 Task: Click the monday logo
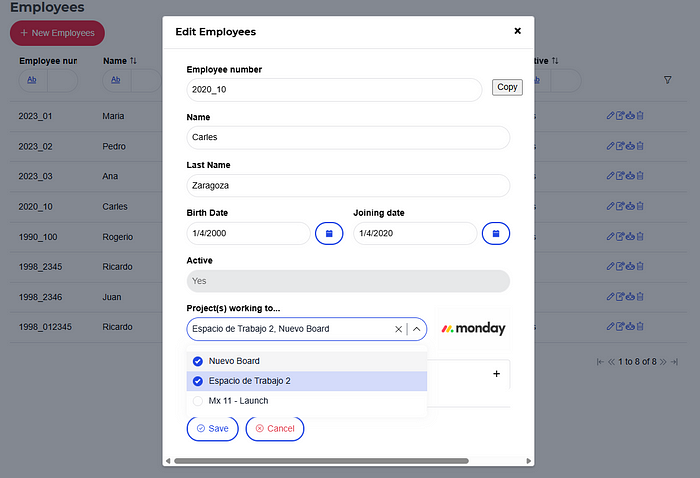click(473, 328)
